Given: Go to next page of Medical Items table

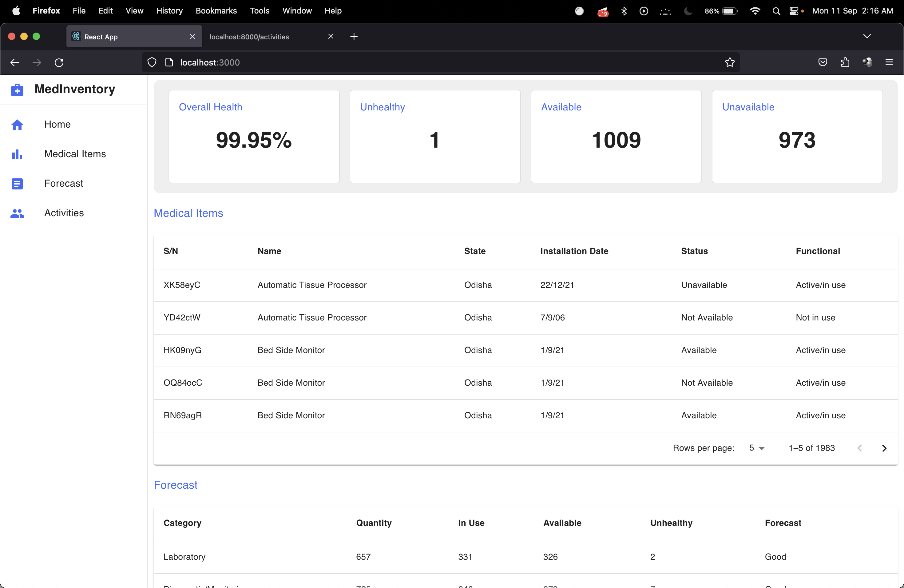Looking at the screenshot, I should point(884,448).
